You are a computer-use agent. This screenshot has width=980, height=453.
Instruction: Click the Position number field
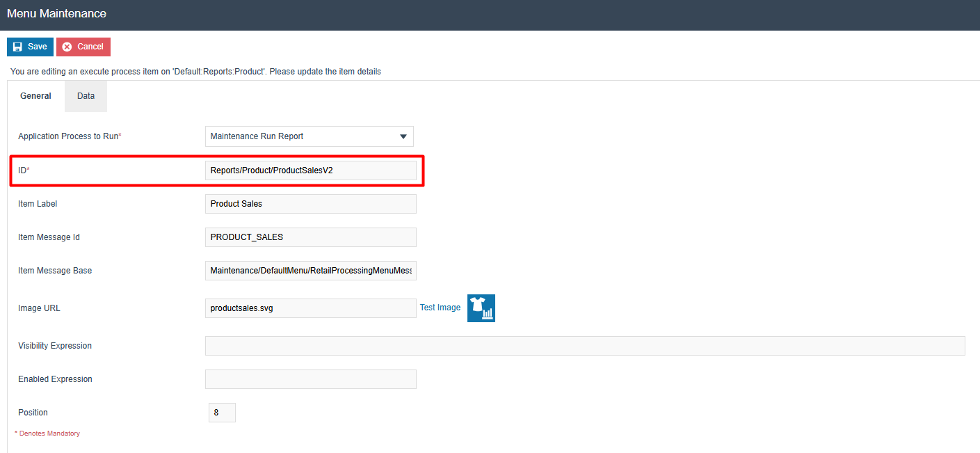point(222,413)
